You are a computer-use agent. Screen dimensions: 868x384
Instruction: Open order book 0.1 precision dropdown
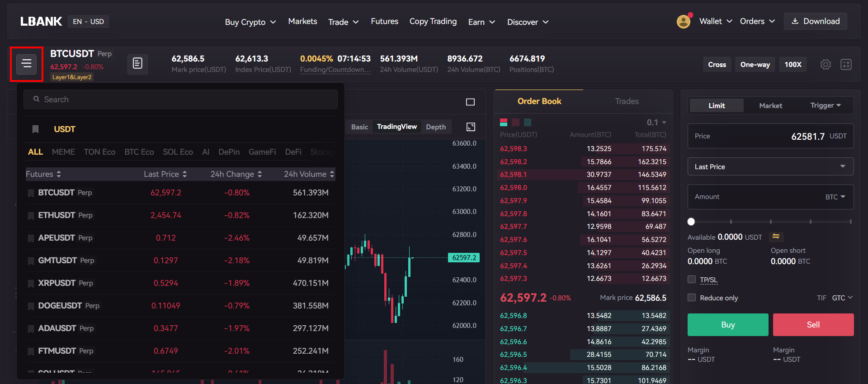coord(656,123)
